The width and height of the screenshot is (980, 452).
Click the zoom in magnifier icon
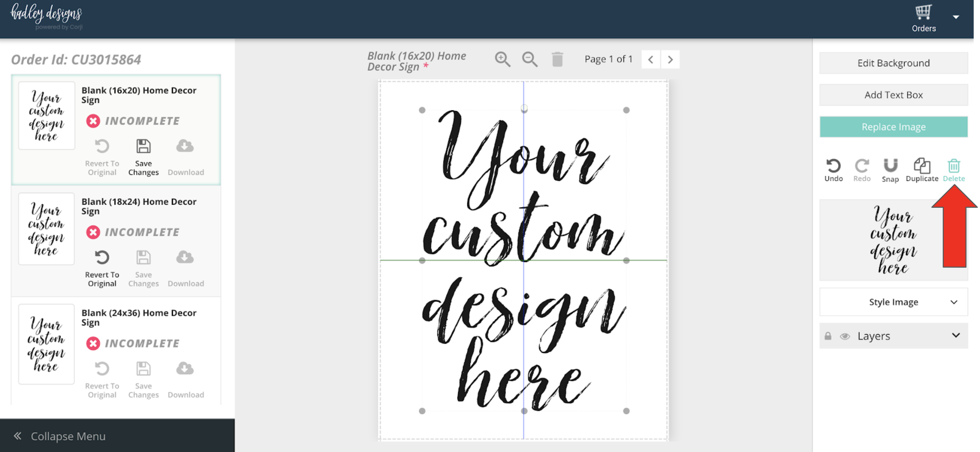pos(502,59)
